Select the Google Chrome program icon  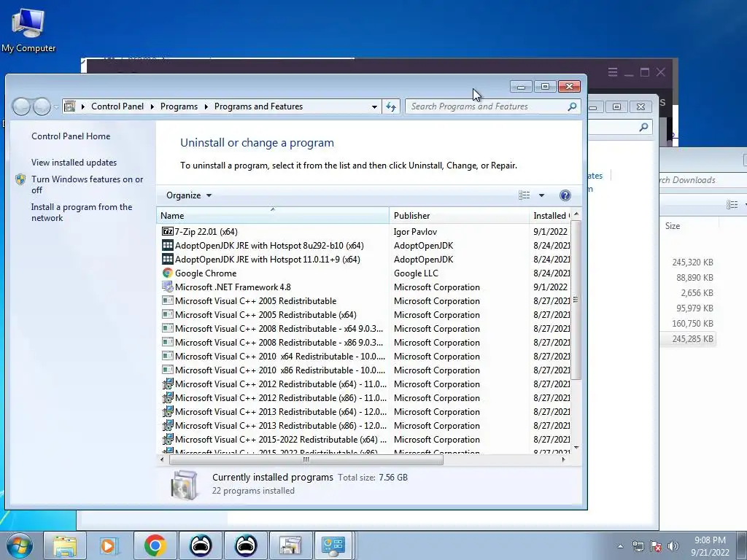[x=167, y=273]
